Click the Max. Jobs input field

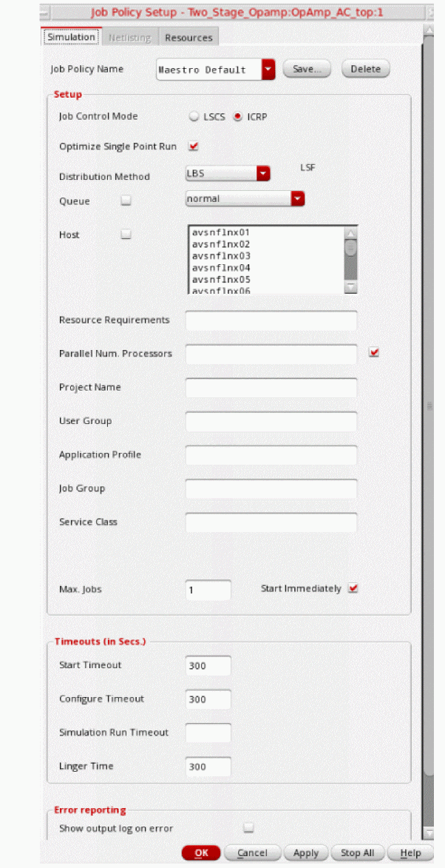pyautogui.click(x=208, y=590)
